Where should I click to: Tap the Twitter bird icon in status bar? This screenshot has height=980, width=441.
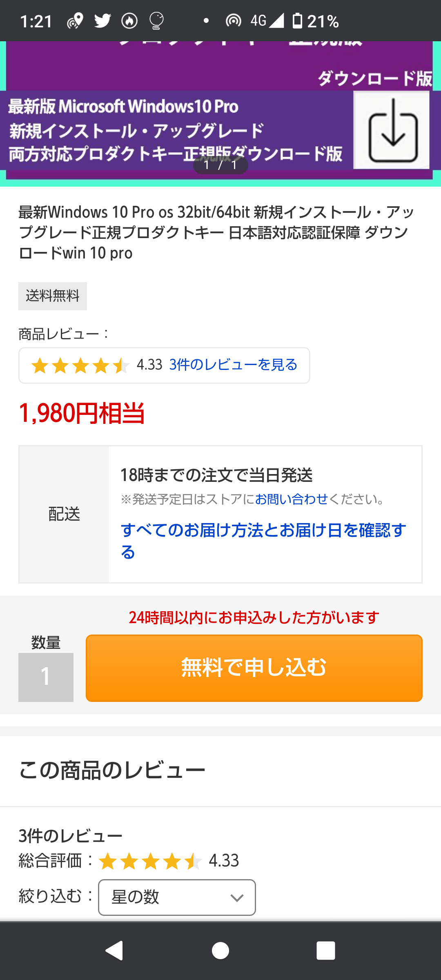pyautogui.click(x=102, y=20)
